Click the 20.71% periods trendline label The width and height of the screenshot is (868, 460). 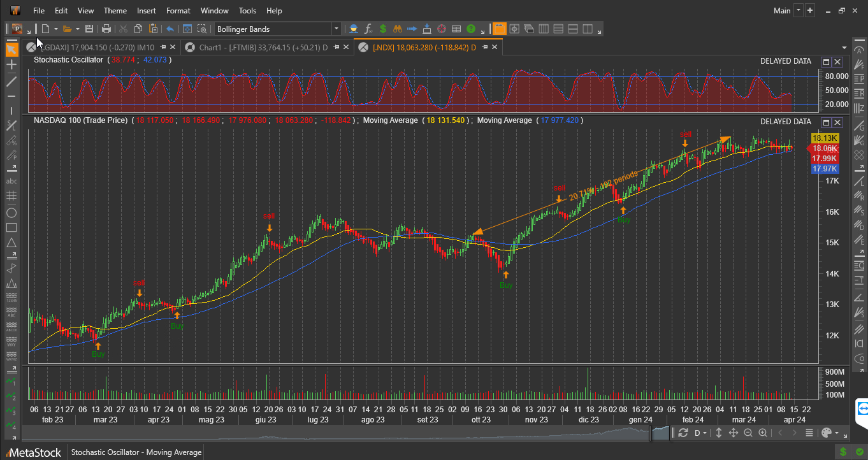coord(602,186)
